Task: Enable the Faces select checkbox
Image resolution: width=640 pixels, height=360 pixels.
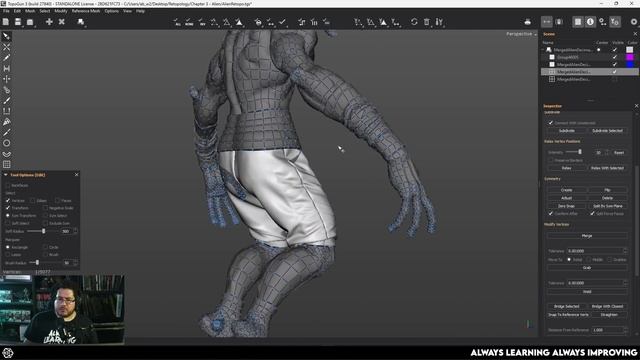Action: pos(57,200)
